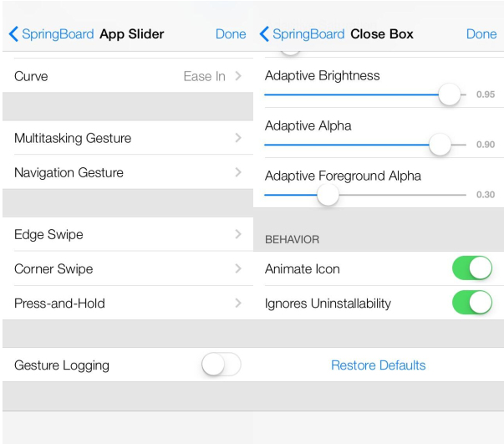Click the Press-and-Hold chevron arrow

(x=238, y=304)
